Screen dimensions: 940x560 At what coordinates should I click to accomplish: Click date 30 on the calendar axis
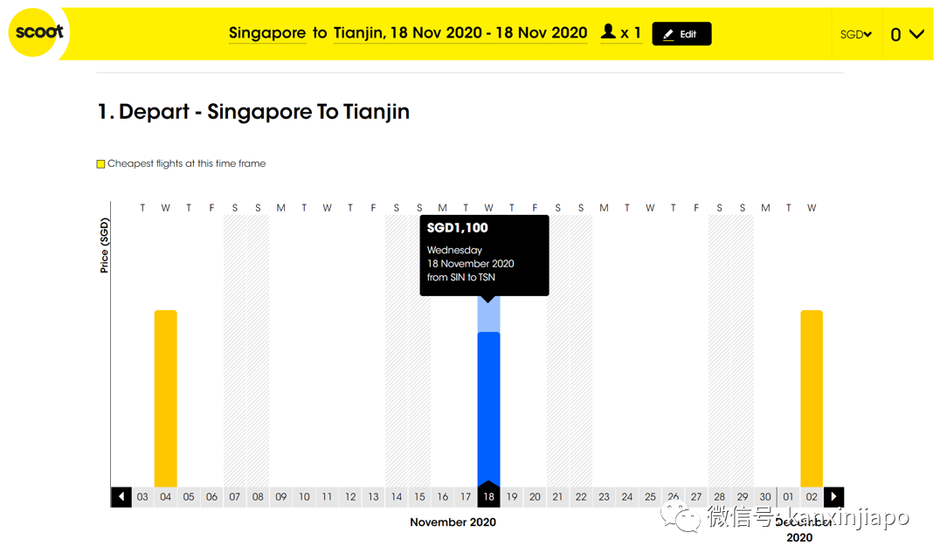(x=765, y=496)
